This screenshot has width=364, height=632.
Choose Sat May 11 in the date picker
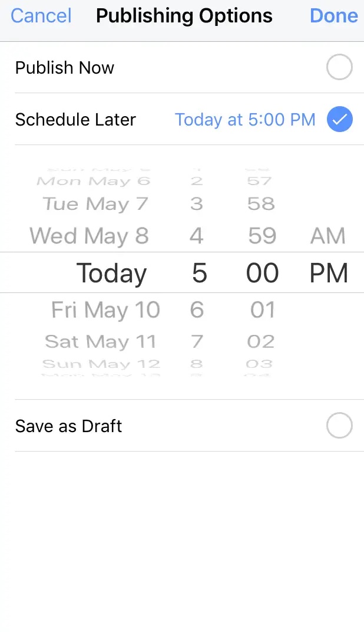(101, 341)
